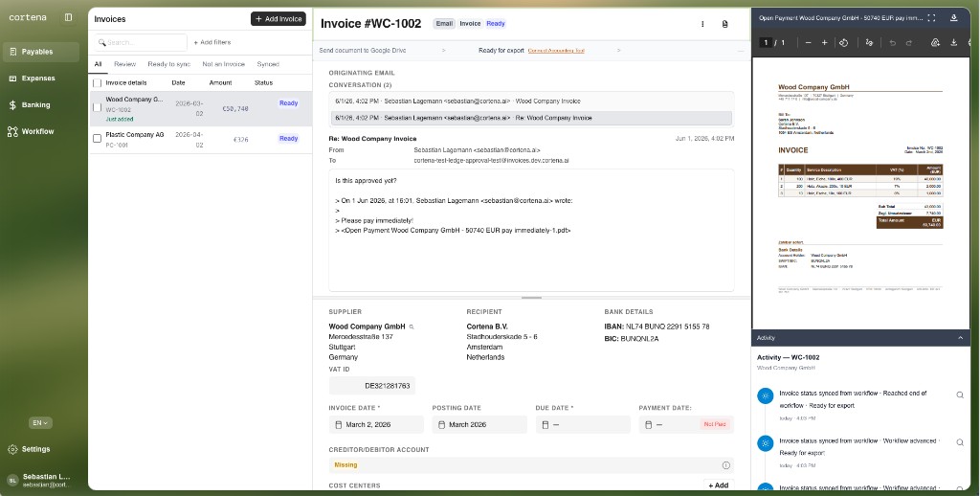Screen dimensions: 980x496
Task: Open the Sebastian L. user profile
Action: click(40, 481)
